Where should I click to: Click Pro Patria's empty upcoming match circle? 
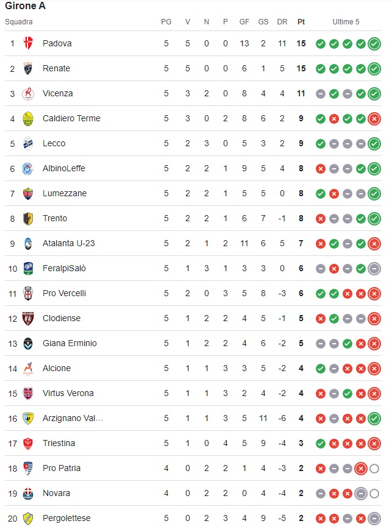(x=374, y=469)
